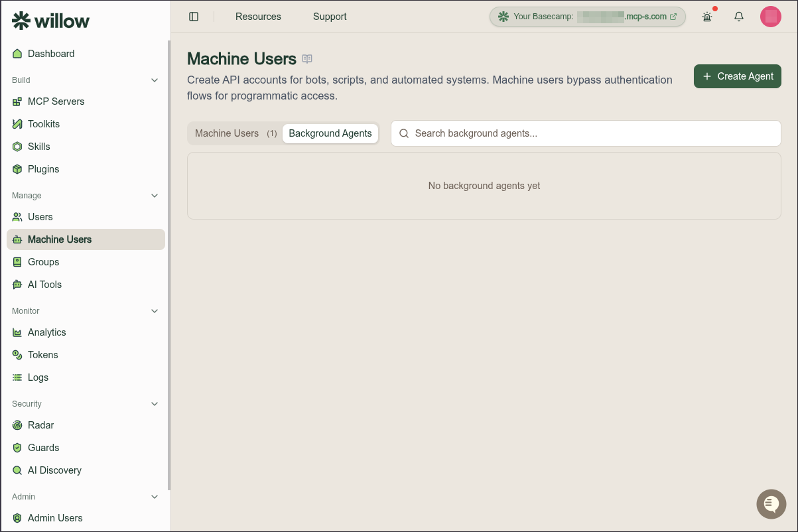Click the Logs list icon

pyautogui.click(x=17, y=377)
